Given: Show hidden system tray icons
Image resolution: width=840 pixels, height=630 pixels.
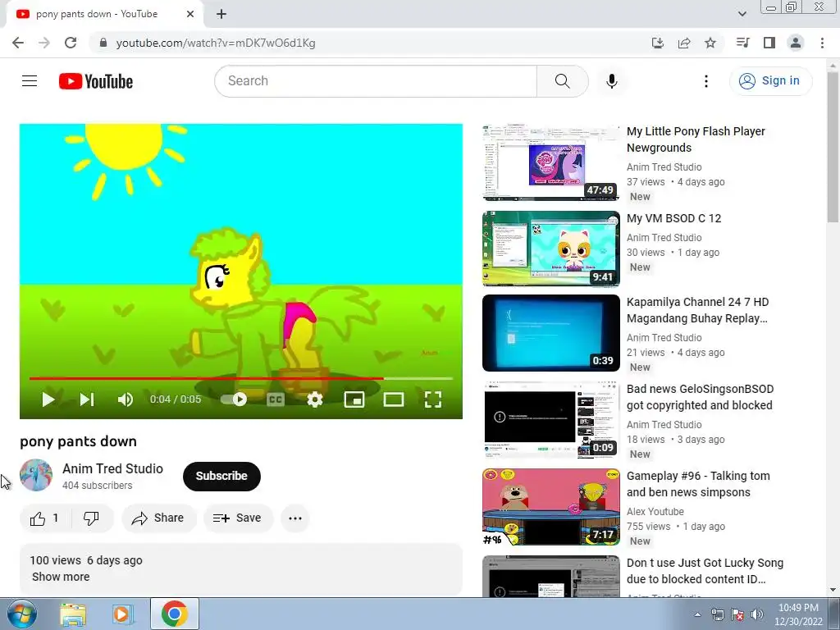Looking at the screenshot, I should [697, 614].
